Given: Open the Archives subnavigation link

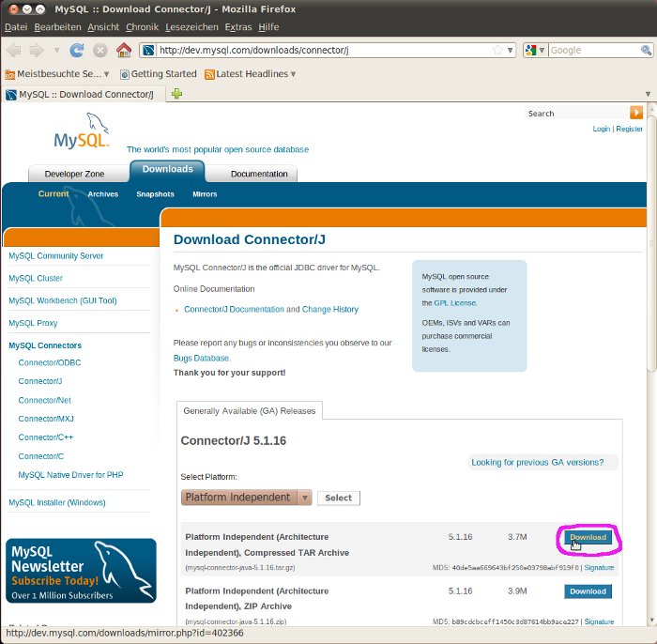Looking at the screenshot, I should (102, 194).
